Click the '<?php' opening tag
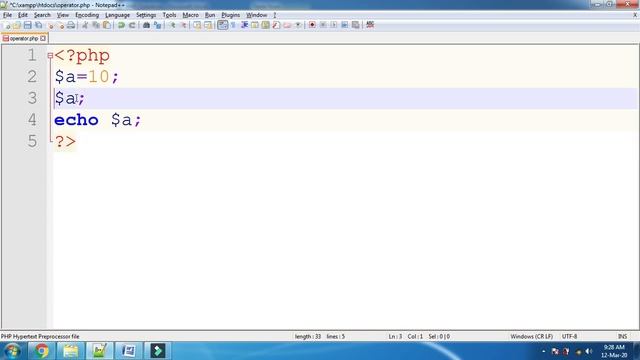Screen dimensions: 640x360 pos(82,56)
